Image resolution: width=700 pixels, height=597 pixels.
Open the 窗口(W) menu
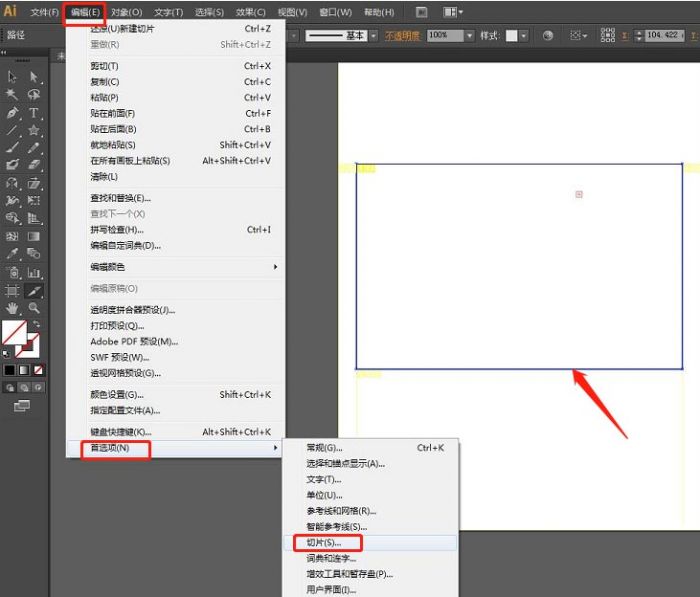[335, 12]
